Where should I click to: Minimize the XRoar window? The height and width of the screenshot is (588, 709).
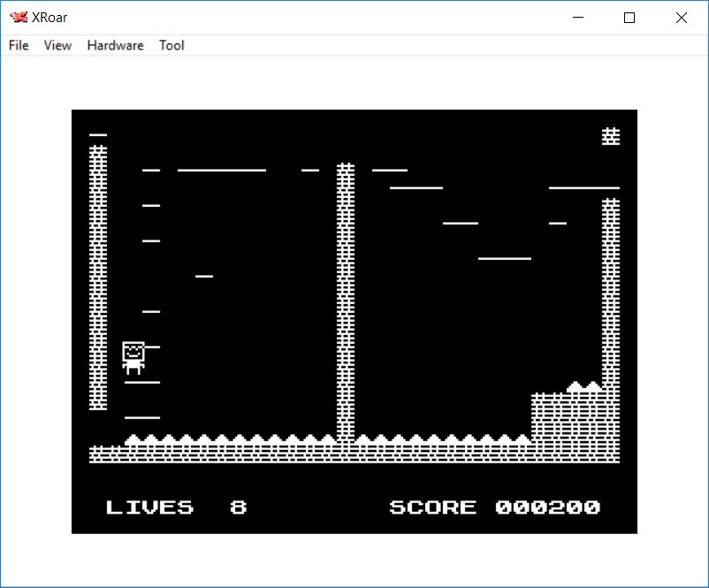(579, 18)
